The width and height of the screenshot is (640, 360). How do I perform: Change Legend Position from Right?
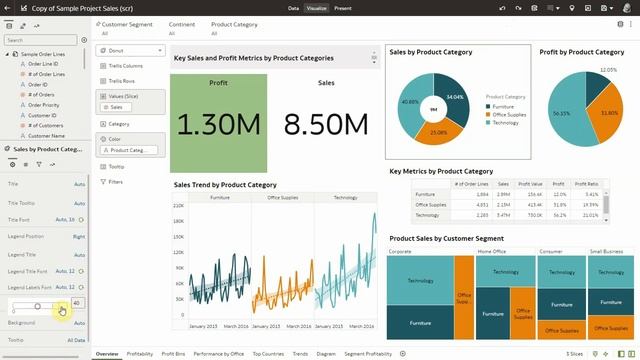79,236
